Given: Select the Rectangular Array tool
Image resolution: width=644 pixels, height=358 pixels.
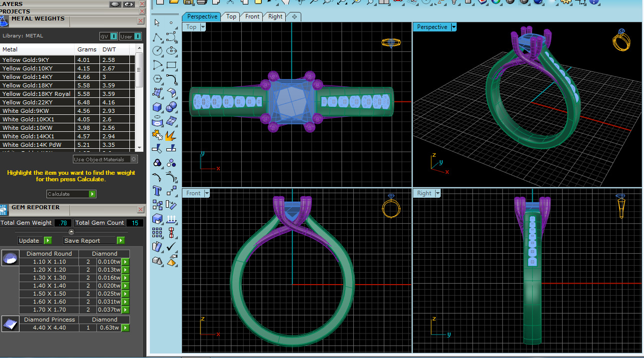Looking at the screenshot, I should tap(157, 232).
